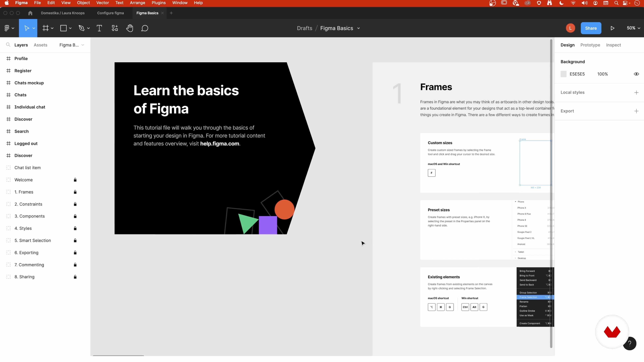644x362 pixels.
Task: Switch to the Assets tab
Action: coord(40,45)
